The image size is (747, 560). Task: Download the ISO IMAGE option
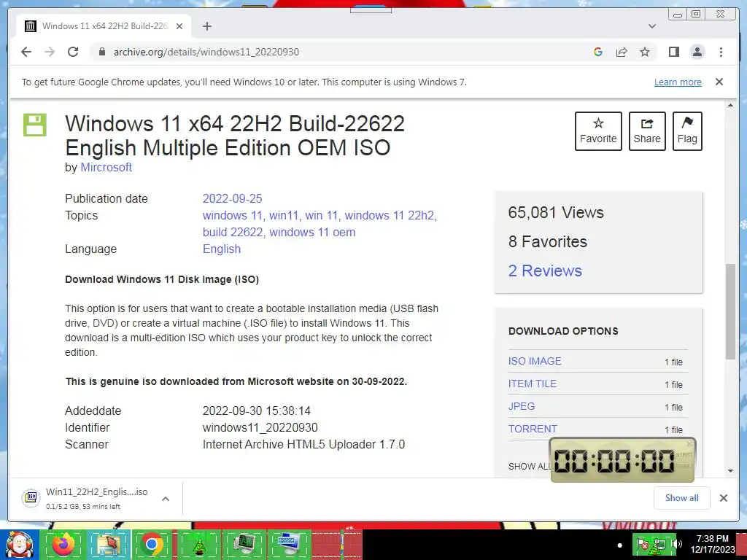coord(535,361)
